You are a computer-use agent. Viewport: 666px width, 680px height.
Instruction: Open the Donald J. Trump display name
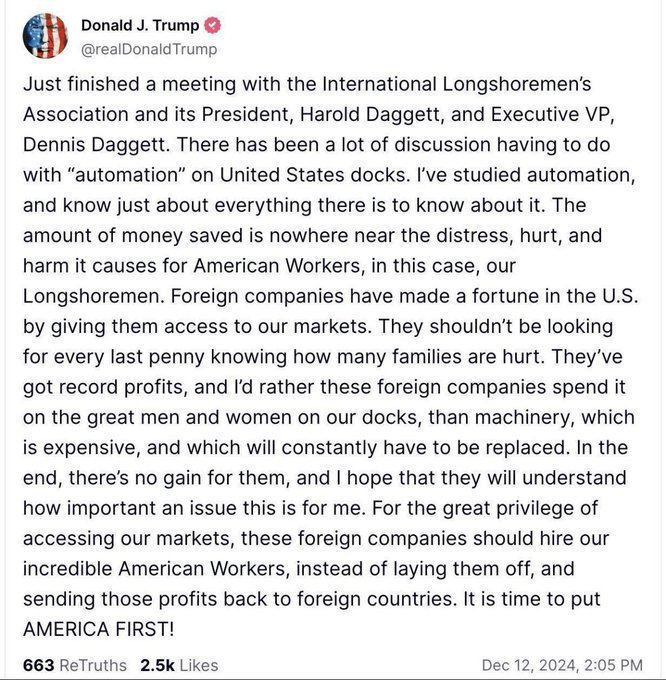pos(140,25)
